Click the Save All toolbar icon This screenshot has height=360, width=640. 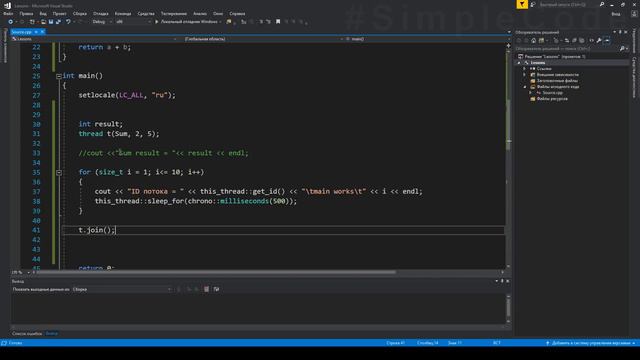[x=58, y=22]
